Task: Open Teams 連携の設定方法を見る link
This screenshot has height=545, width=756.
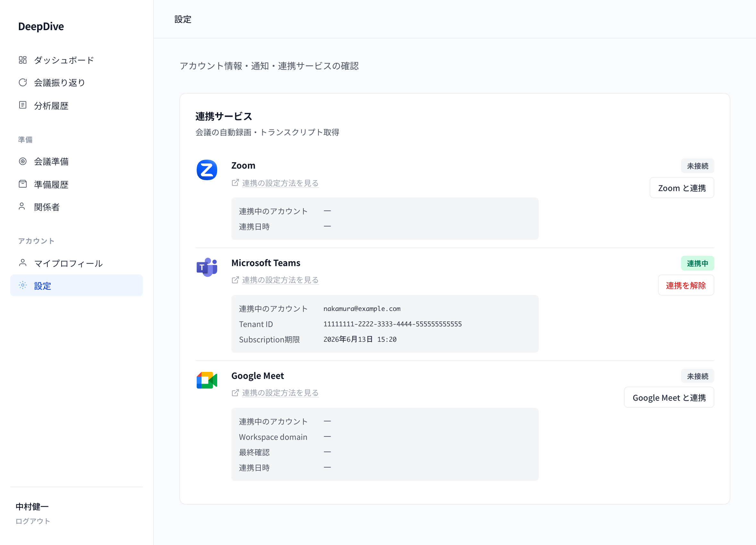Action: [280, 280]
